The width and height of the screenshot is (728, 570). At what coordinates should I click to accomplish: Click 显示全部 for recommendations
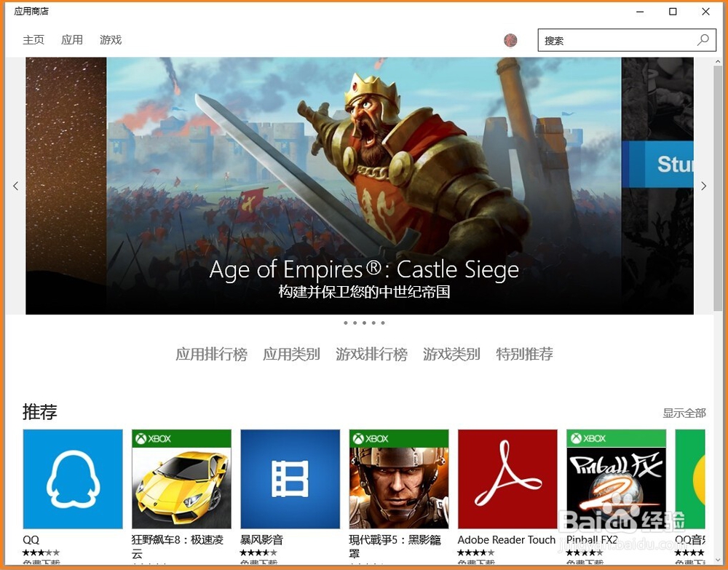[684, 413]
